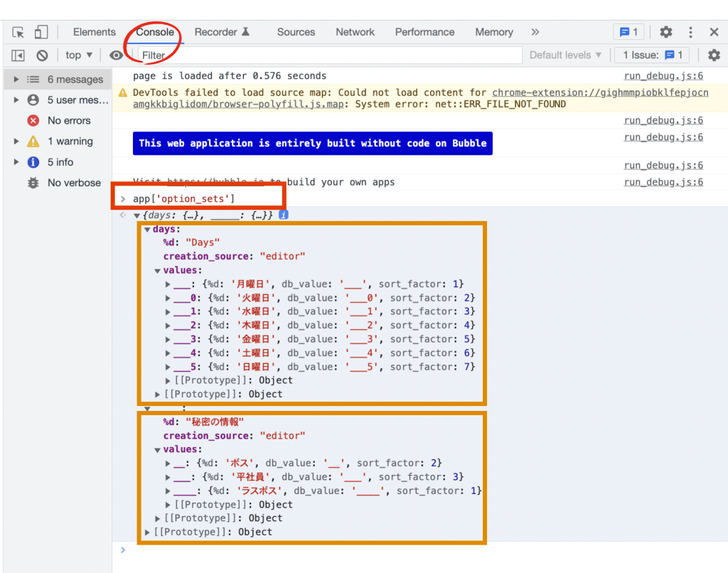Select the No verbose sidebar row
This screenshot has width=728, height=573.
[x=58, y=183]
